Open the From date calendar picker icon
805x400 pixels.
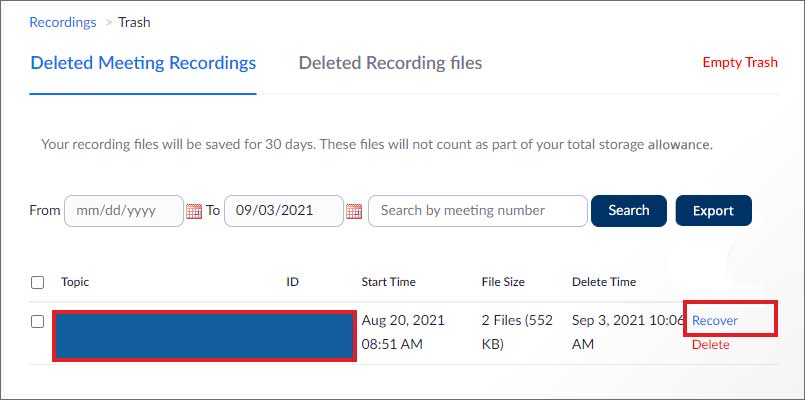(194, 211)
